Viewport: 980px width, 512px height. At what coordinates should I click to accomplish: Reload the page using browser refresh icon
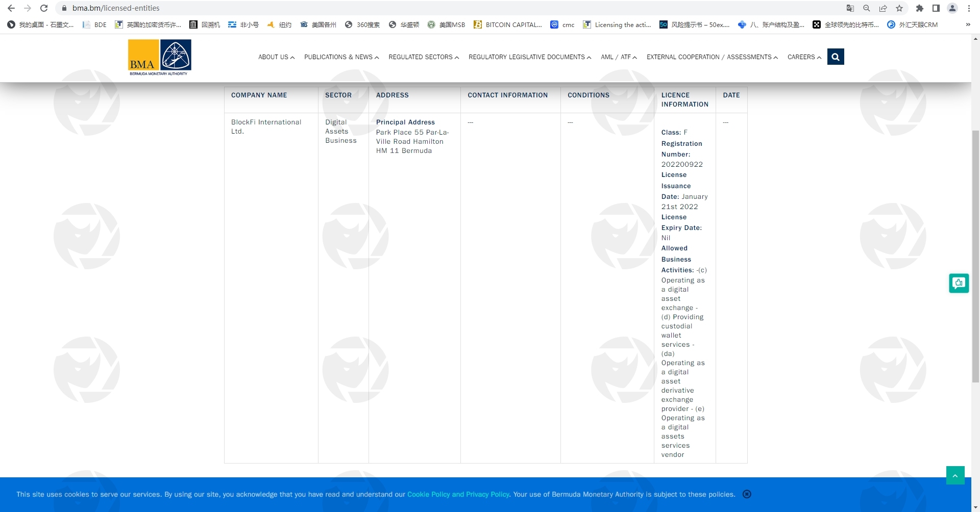44,8
